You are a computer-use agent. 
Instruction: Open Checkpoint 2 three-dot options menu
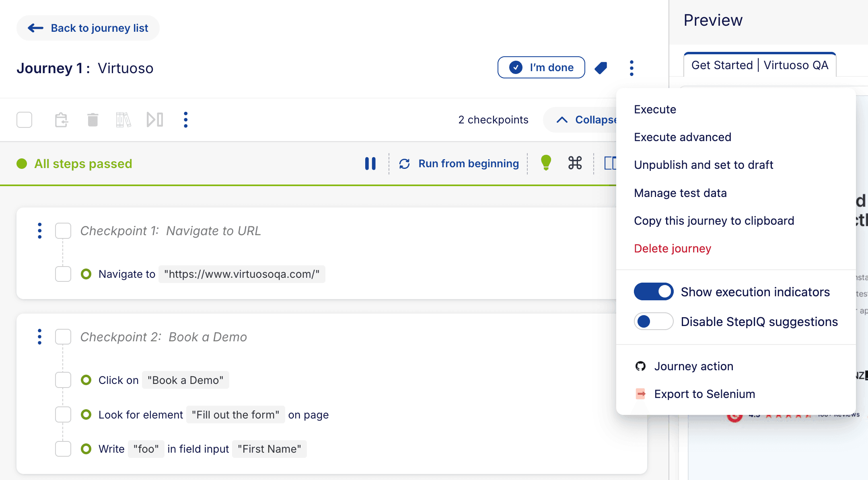(39, 337)
